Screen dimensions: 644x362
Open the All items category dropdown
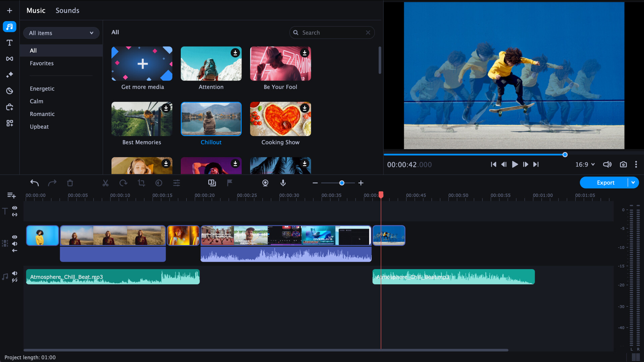[61, 33]
